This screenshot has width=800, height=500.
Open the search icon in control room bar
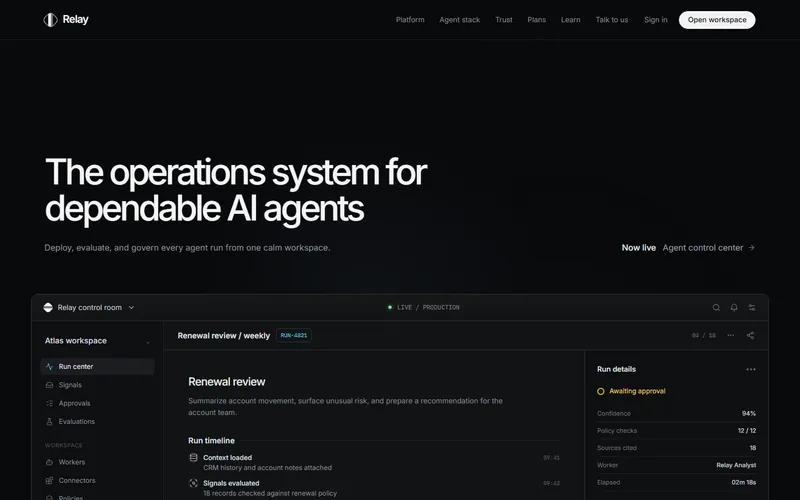(716, 308)
